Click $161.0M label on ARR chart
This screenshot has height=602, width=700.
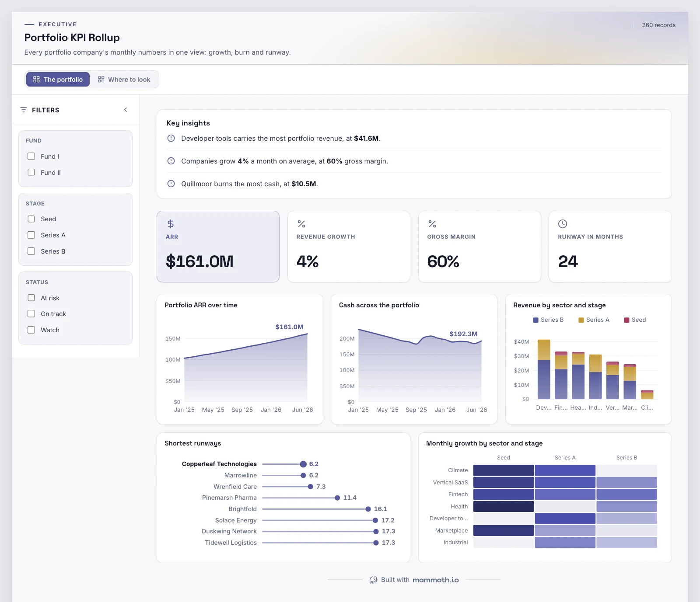[289, 327]
